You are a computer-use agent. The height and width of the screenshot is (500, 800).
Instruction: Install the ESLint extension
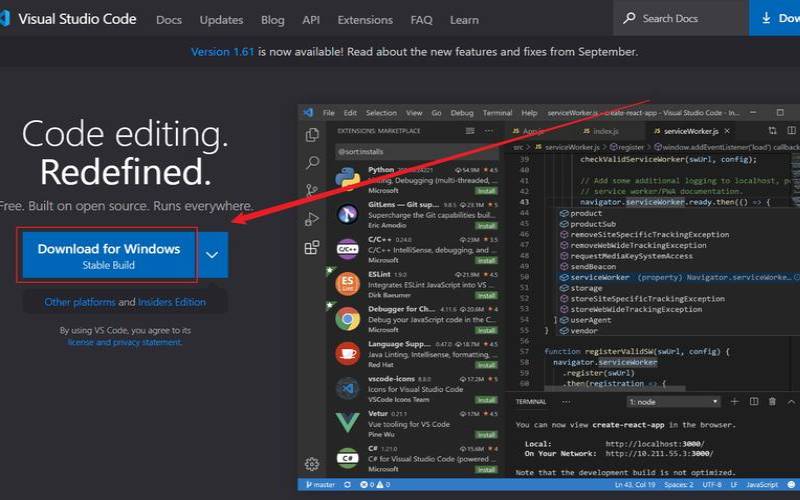pyautogui.click(x=486, y=295)
